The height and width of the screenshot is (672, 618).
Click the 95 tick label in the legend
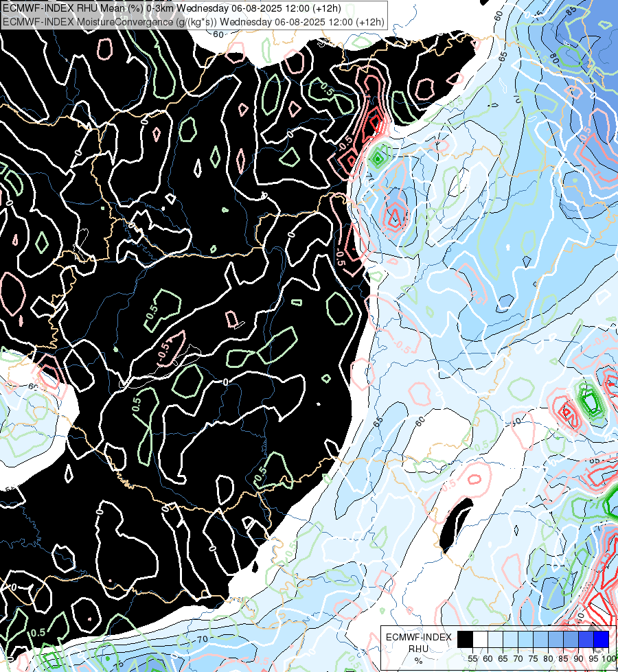tap(593, 659)
